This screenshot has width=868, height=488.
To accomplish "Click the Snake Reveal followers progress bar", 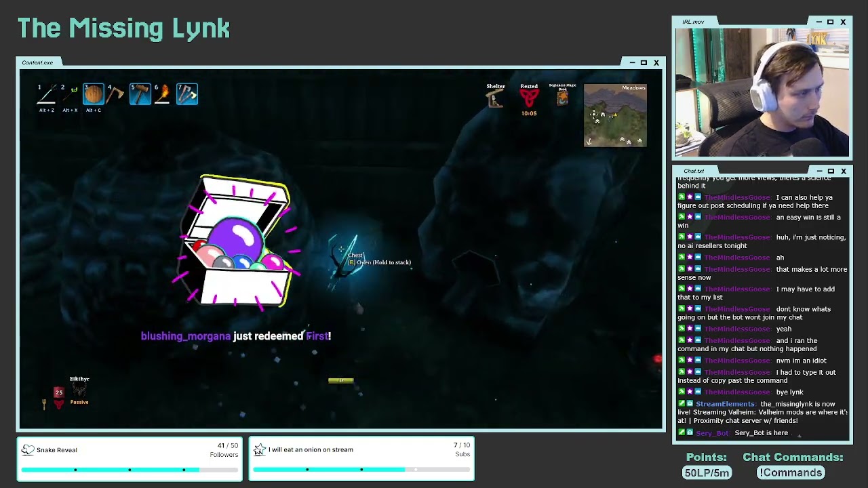I will [x=130, y=469].
